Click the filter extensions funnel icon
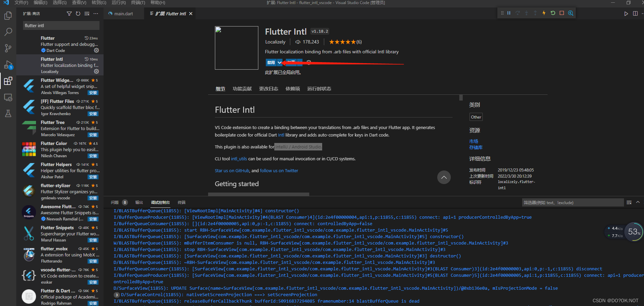 coord(69,14)
